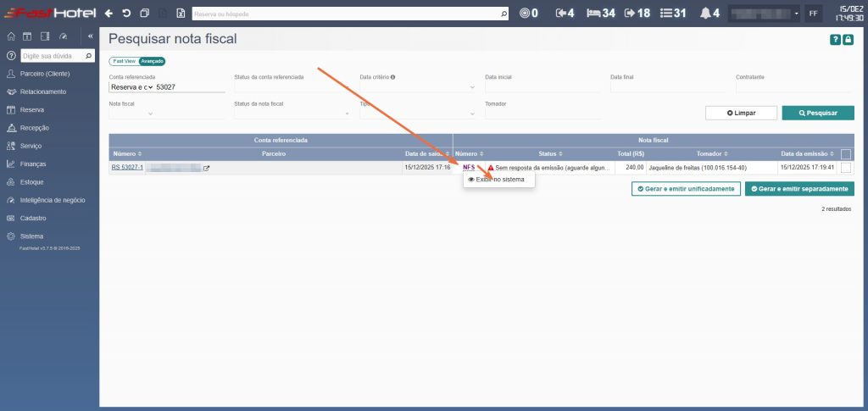Screen dimensions: 868x411
Task: Click the green lock icon on the page header
Action: (849, 40)
